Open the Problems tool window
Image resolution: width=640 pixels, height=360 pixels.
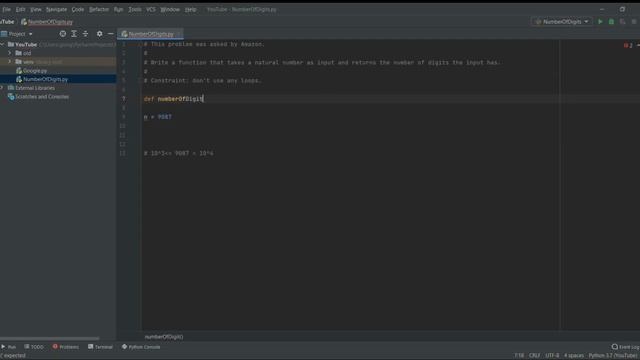click(x=66, y=347)
